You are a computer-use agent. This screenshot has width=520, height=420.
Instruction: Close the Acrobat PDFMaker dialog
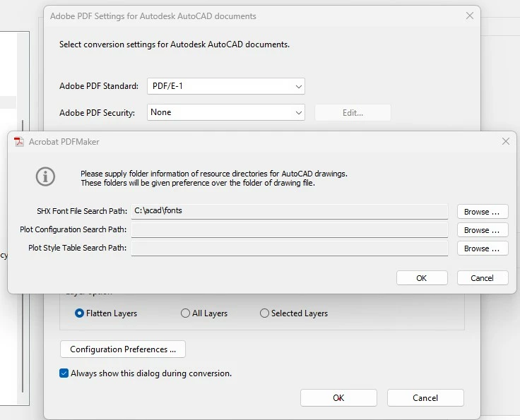(505, 141)
